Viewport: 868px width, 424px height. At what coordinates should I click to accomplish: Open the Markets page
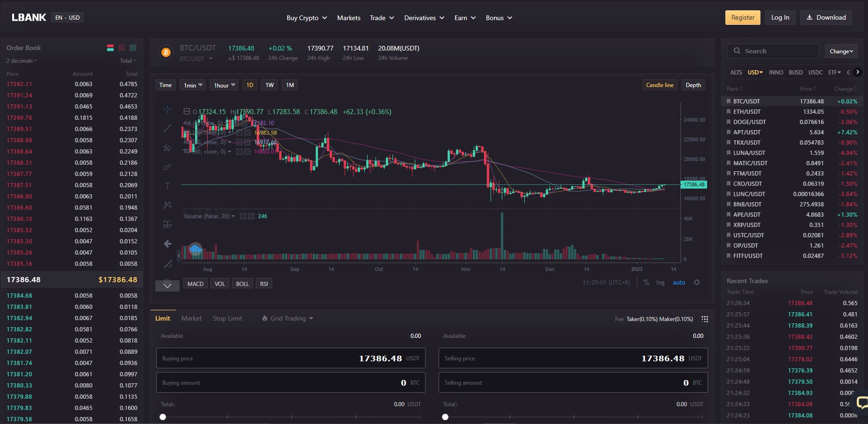click(349, 18)
